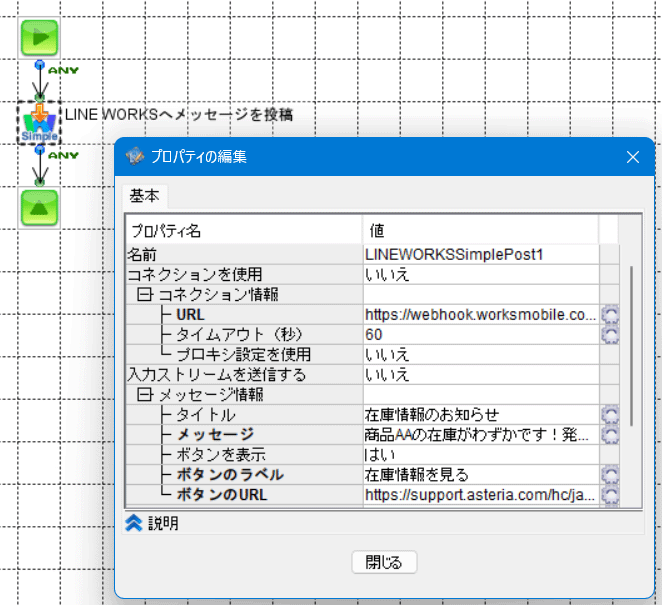Change コネクションを使用 value いいえ
Screen dimensions: 662x605
[x=481, y=274]
